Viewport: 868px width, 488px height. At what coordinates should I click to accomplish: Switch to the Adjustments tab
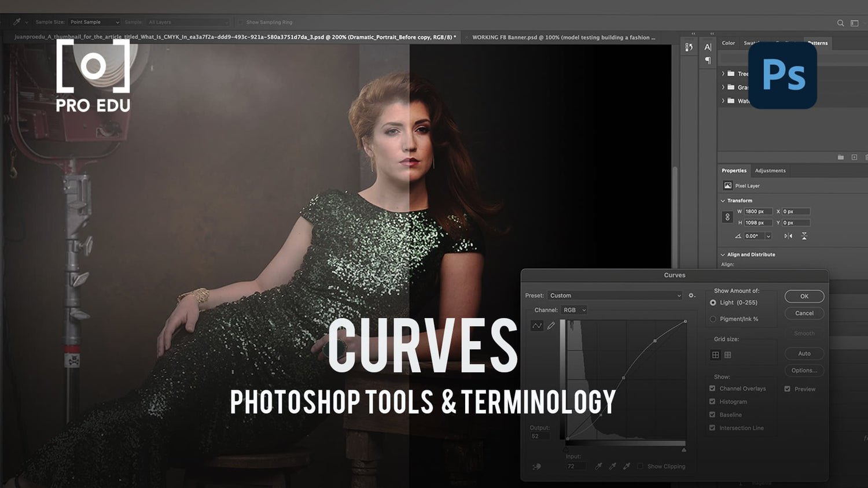point(770,171)
